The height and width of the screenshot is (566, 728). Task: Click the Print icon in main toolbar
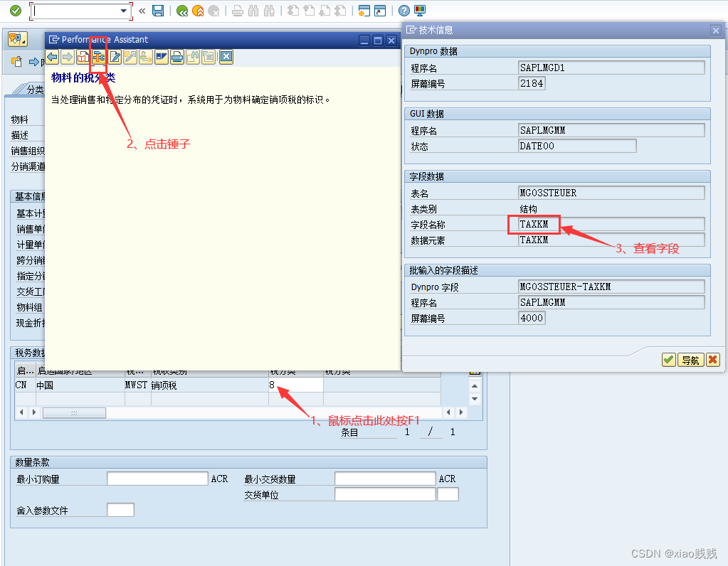237,11
